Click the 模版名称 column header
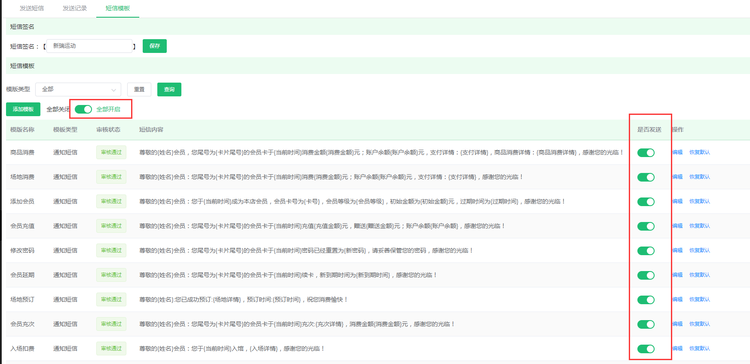Image resolution: width=750 pixels, height=364 pixels. [x=22, y=130]
